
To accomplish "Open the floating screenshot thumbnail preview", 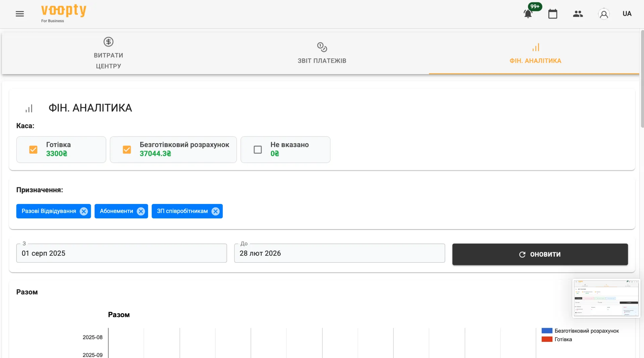I will (x=606, y=298).
